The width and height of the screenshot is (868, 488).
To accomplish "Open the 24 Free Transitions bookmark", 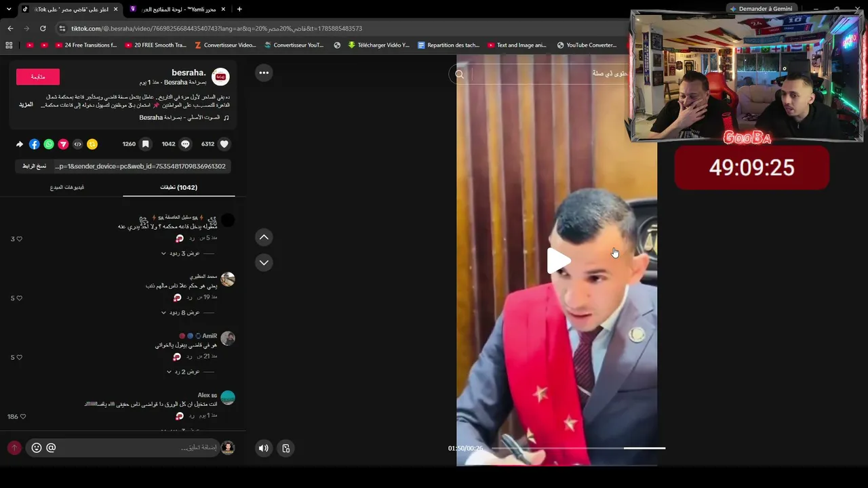I will (x=86, y=45).
